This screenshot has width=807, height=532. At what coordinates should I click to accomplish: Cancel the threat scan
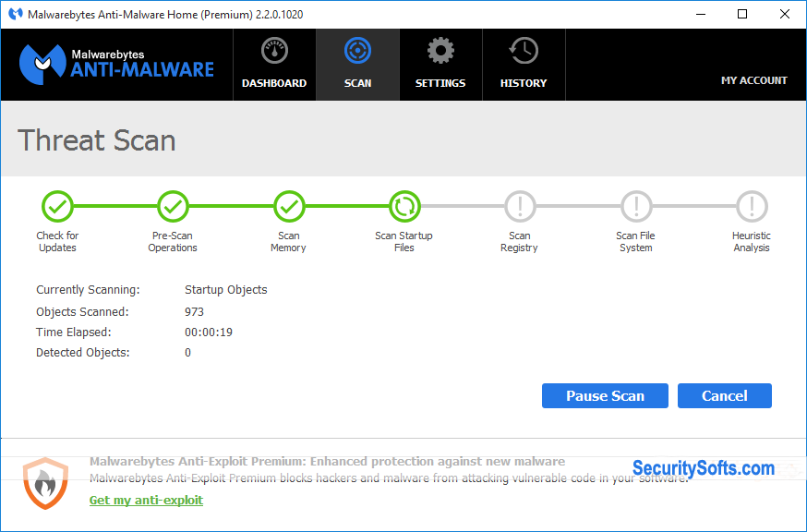[725, 395]
